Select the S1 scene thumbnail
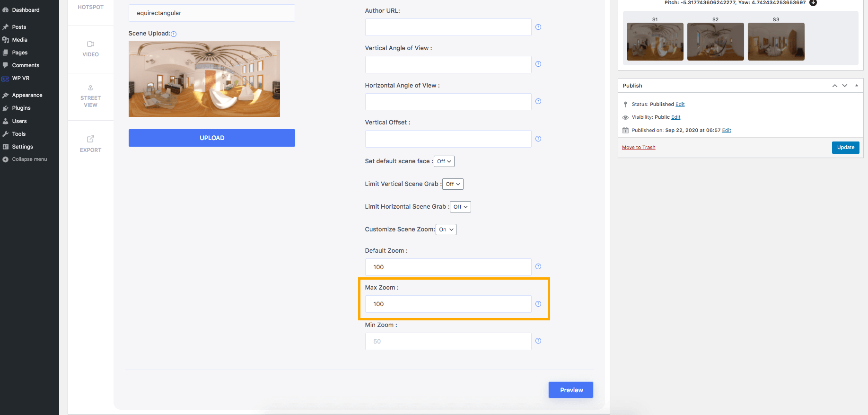Image resolution: width=868 pixels, height=415 pixels. 655,42
